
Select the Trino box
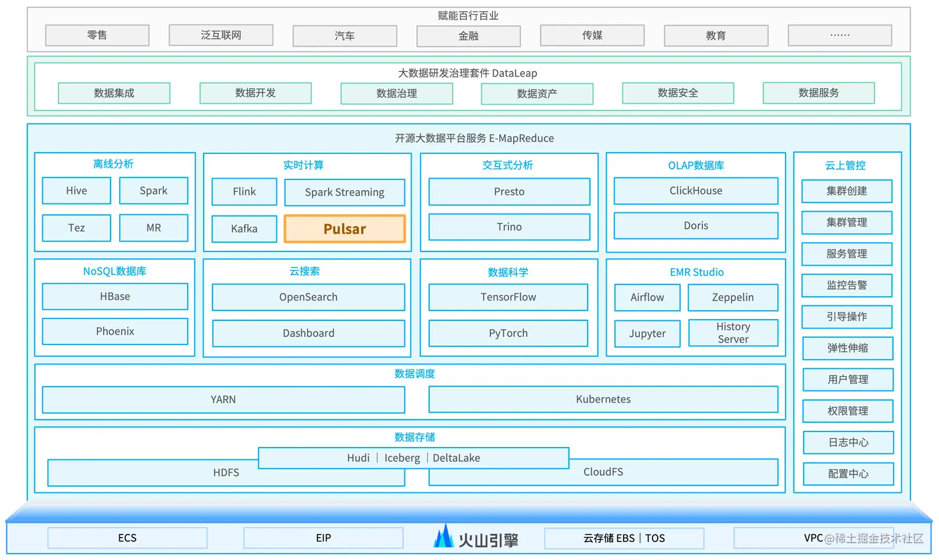pos(509,227)
